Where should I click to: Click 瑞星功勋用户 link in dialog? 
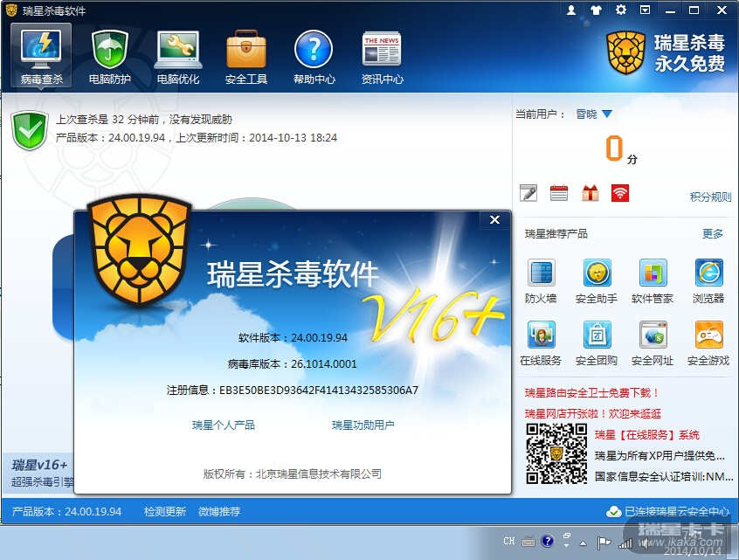(x=363, y=425)
